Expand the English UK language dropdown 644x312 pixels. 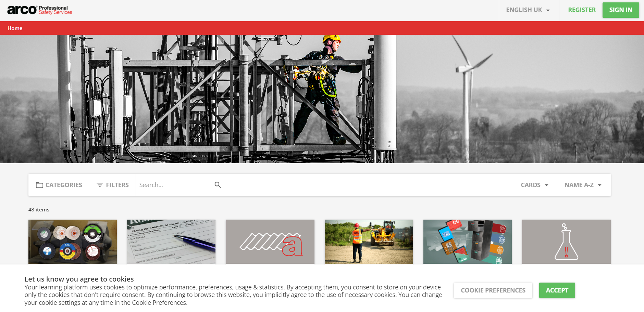(x=528, y=10)
